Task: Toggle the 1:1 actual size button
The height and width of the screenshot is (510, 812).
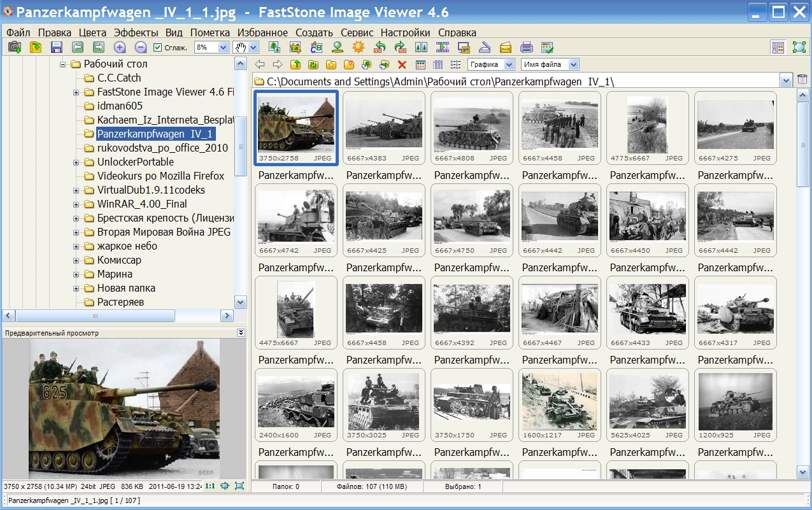Action: 209,486
